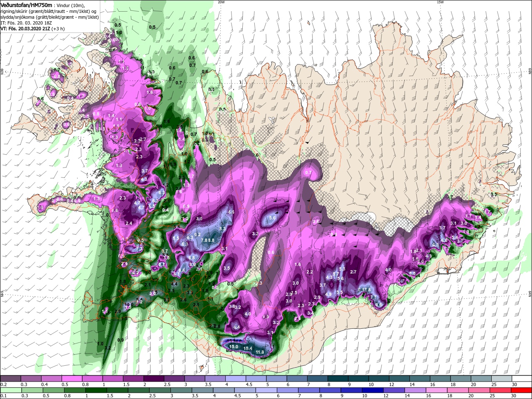Click the 8.6 precipitation value on map

click(x=379, y=305)
